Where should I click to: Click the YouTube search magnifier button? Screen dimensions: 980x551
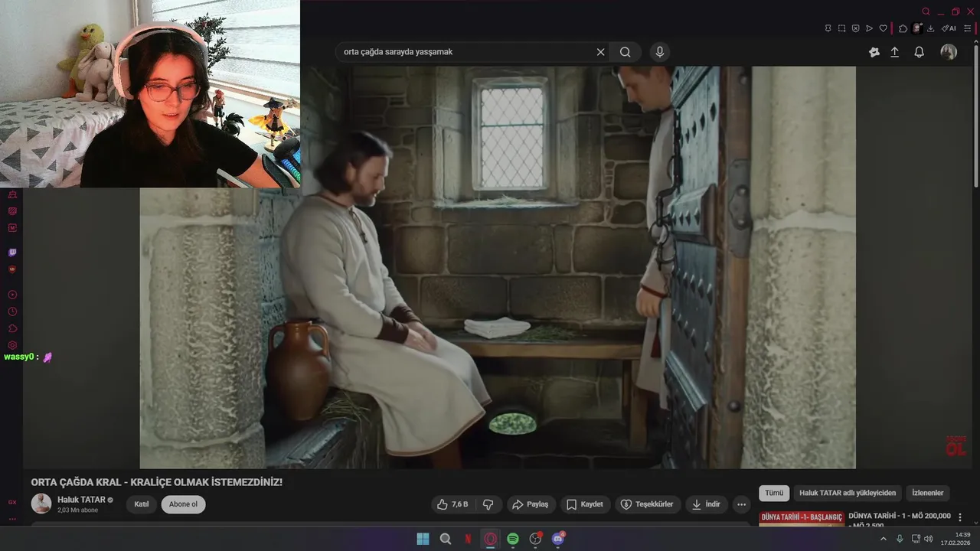click(x=626, y=52)
